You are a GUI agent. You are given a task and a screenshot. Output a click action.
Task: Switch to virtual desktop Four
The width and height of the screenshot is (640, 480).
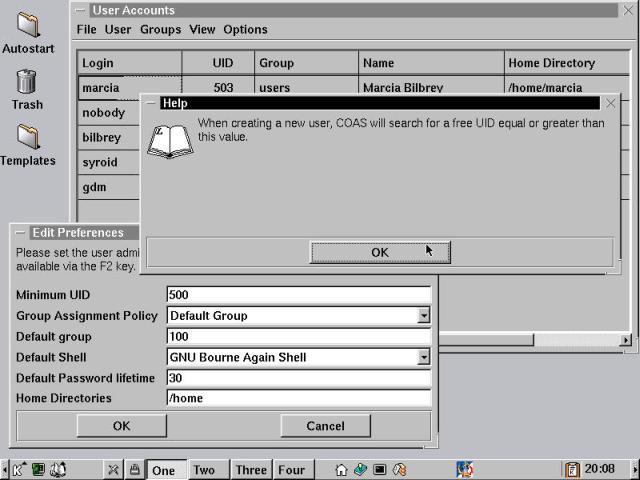click(291, 470)
